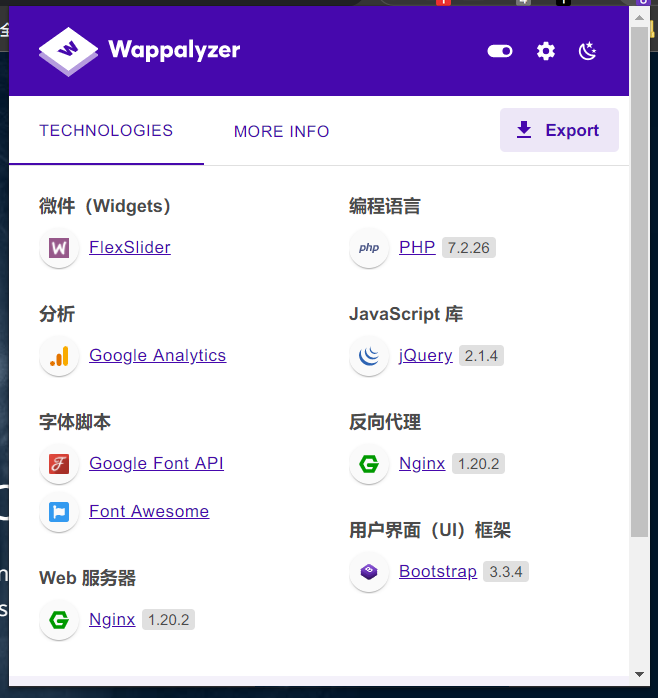Click the 分析 category heading
658x698 pixels.
click(x=57, y=314)
